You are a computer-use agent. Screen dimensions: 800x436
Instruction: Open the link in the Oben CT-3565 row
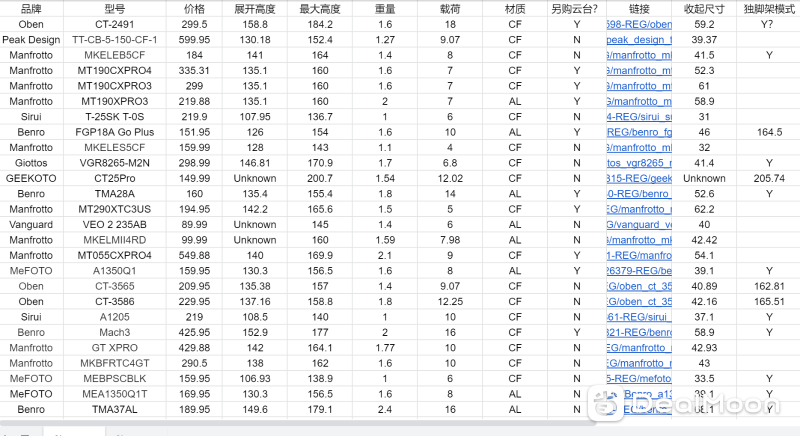[639, 286]
